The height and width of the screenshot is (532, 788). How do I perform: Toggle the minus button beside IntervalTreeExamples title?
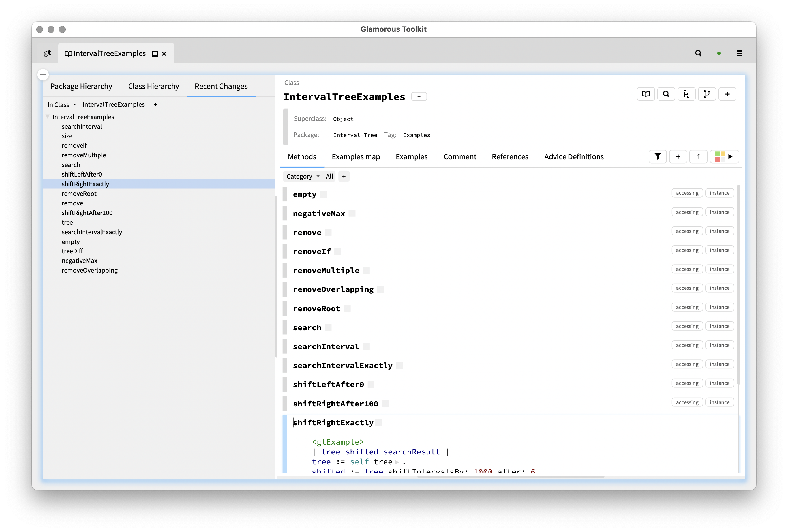419,96
